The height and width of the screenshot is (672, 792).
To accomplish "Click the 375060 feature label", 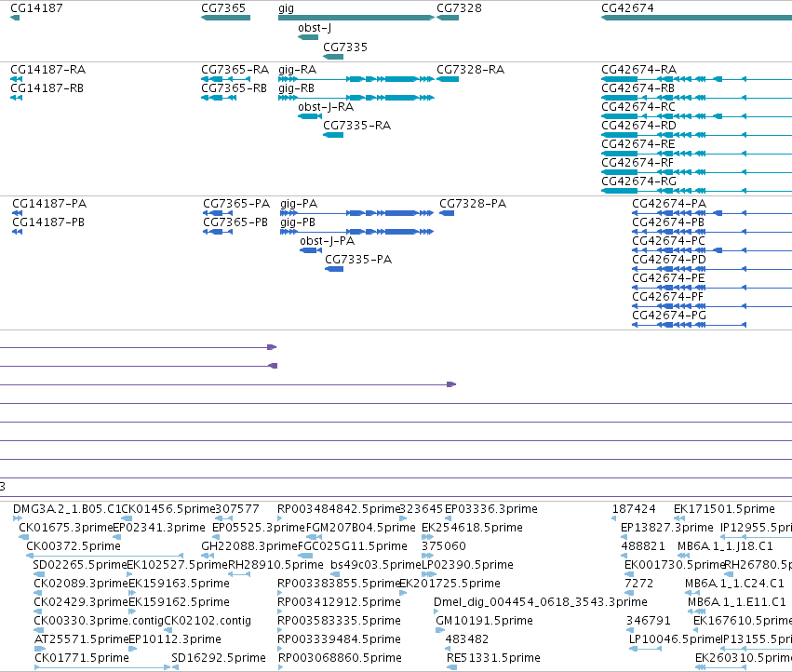I will [444, 546].
